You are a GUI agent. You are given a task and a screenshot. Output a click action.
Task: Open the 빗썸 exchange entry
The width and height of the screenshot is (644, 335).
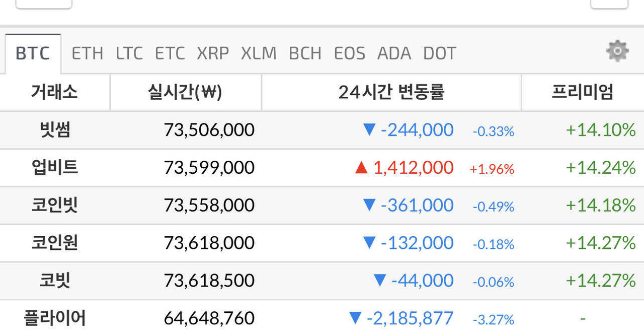(x=54, y=129)
